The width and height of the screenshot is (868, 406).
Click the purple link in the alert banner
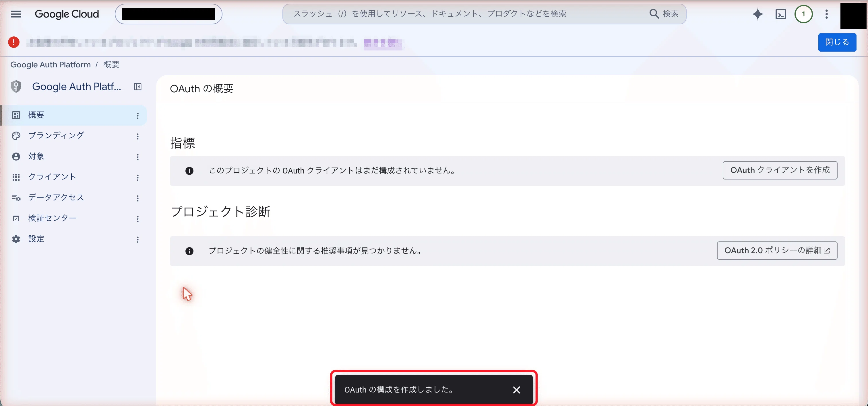383,43
